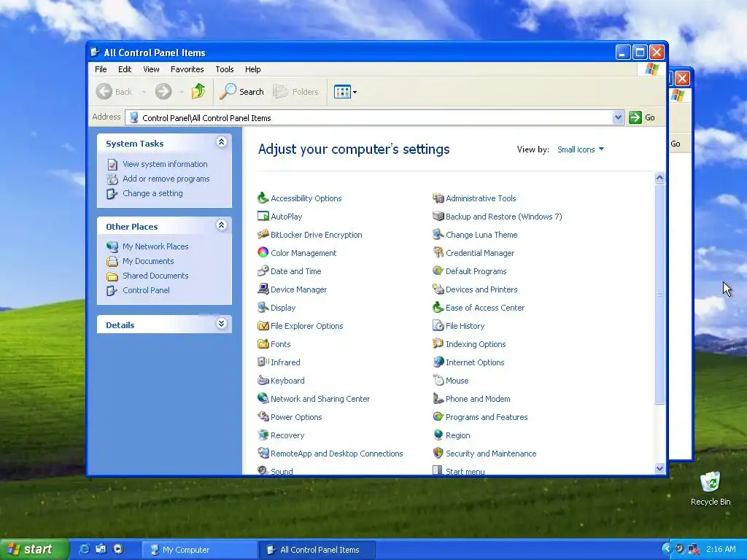Close the My Computer window behind
The width and height of the screenshot is (747, 560).
coord(682,78)
